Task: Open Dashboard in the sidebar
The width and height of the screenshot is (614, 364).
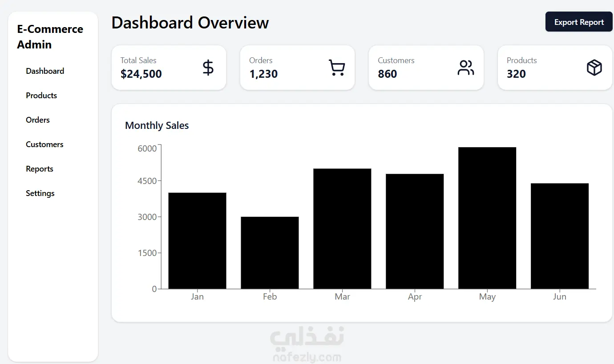Action: click(45, 71)
